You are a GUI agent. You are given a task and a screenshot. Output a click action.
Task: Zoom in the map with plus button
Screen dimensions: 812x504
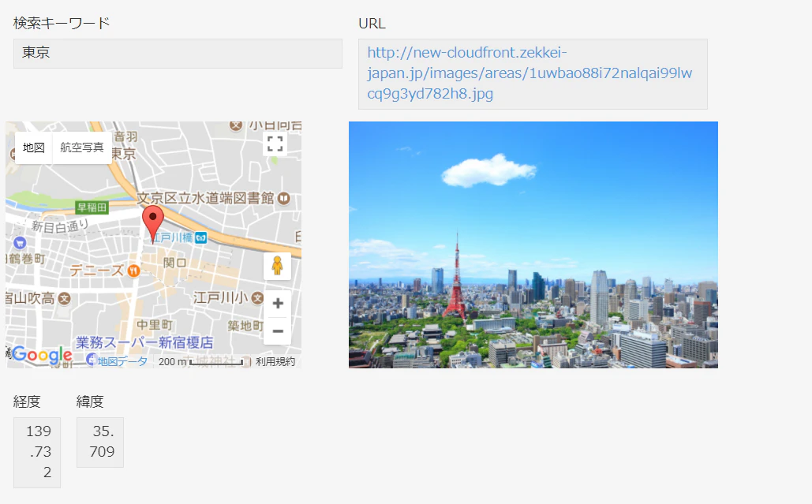point(278,303)
